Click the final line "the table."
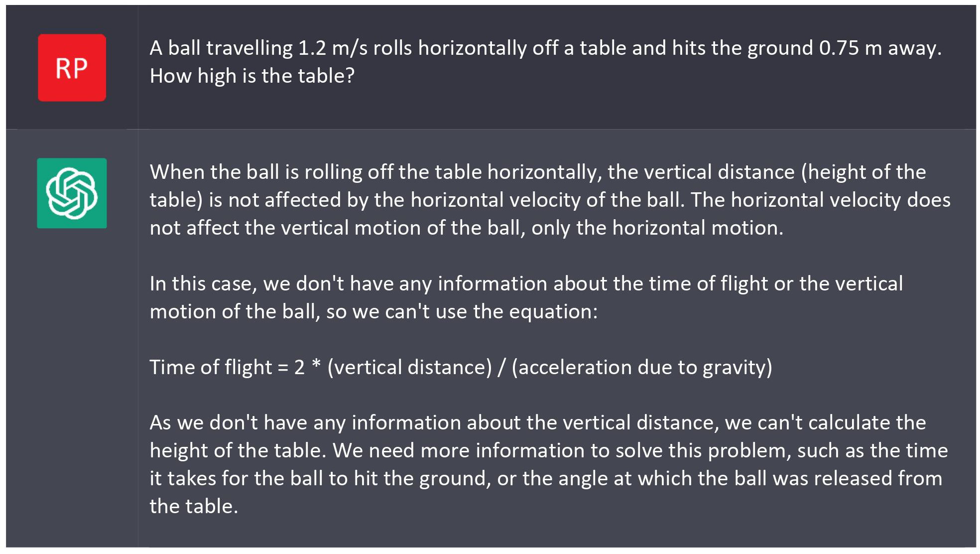Screen dimensions: 980x554 194,506
